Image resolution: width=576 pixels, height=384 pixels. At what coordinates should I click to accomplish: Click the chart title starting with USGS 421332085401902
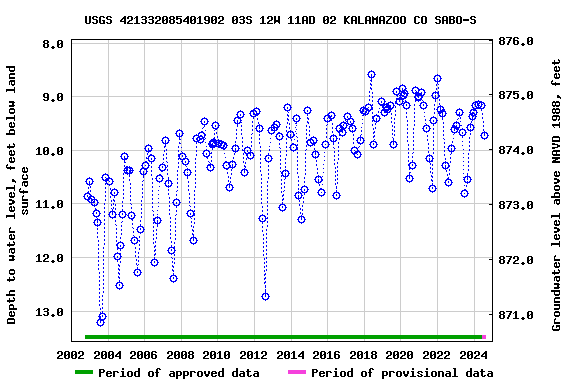(280, 20)
